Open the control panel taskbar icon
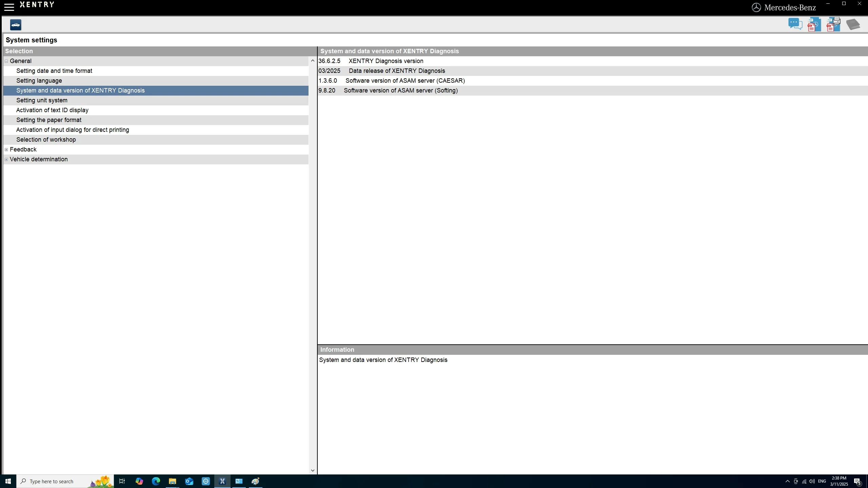Viewport: 868px width, 488px height. pyautogui.click(x=239, y=481)
